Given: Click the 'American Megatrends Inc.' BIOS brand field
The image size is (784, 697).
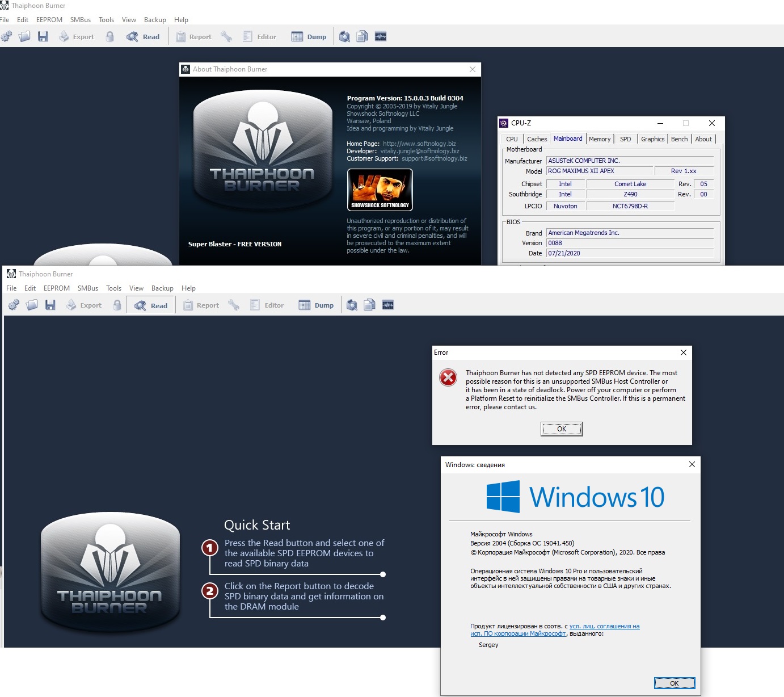Looking at the screenshot, I should coord(630,233).
